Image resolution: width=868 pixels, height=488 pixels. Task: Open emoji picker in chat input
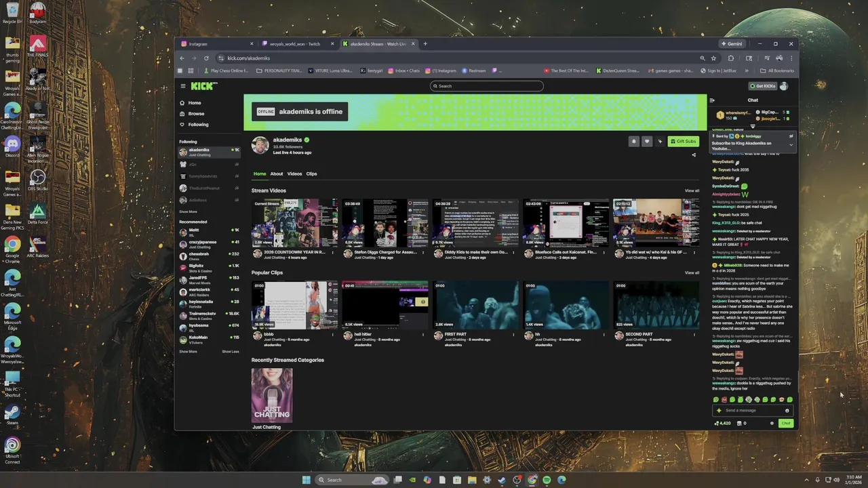[x=787, y=410]
